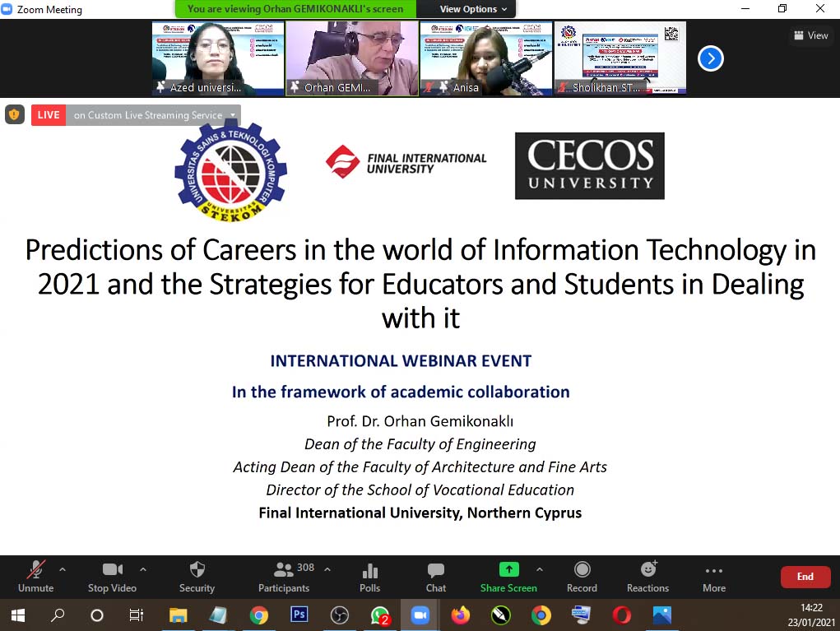Select Orhan GEMI... video thumbnail
This screenshot has height=631, width=840.
pos(352,58)
